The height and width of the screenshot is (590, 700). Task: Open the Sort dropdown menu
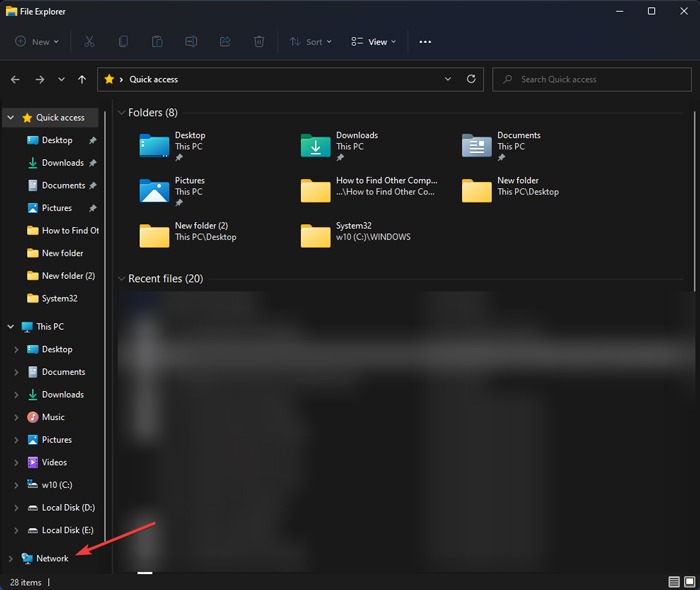[x=311, y=42]
